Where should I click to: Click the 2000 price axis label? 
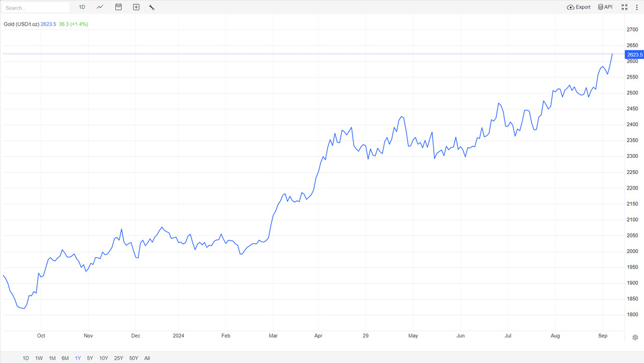click(632, 251)
